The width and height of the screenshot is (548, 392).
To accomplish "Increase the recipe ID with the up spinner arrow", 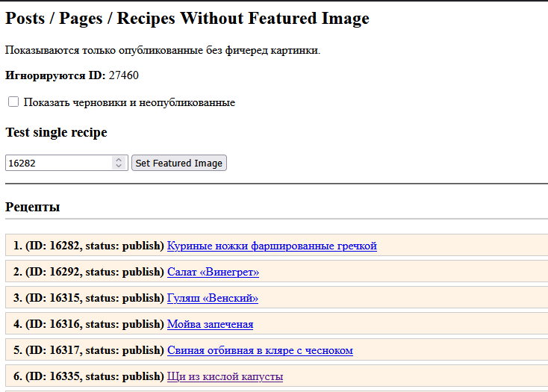I will point(118,159).
